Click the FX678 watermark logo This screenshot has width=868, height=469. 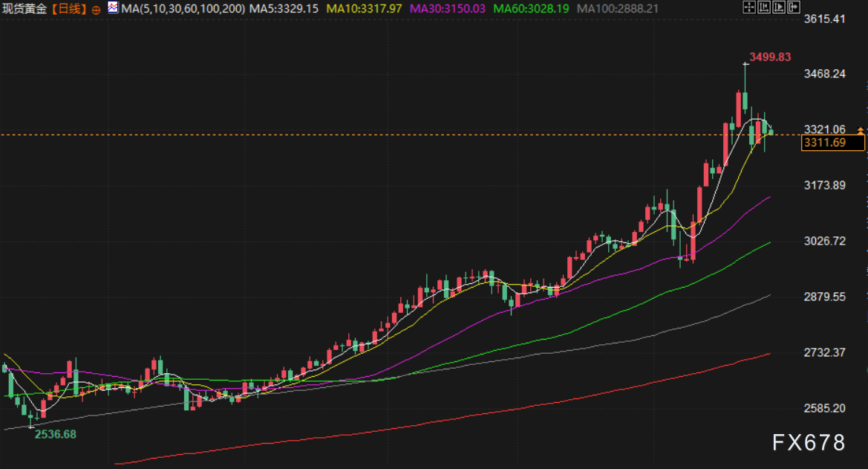point(809,443)
